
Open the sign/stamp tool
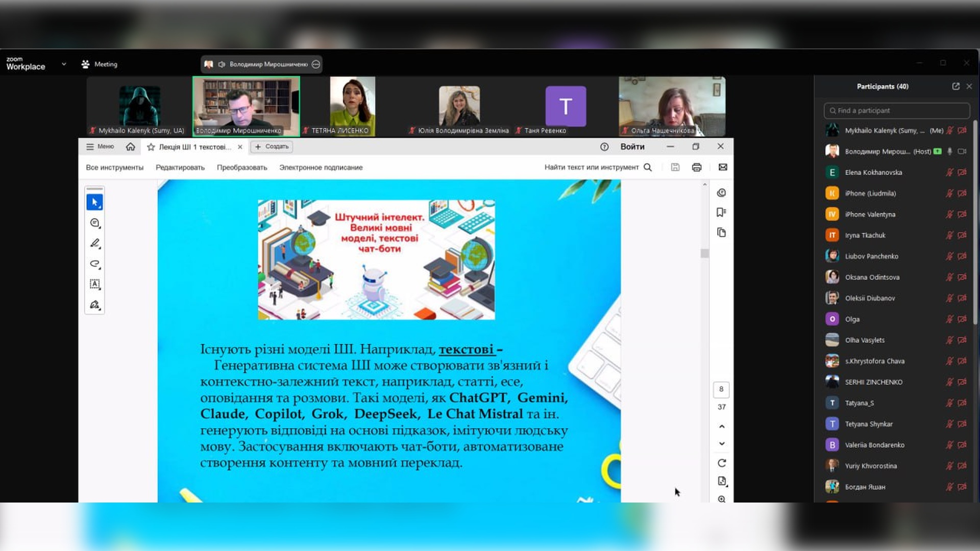coord(94,305)
